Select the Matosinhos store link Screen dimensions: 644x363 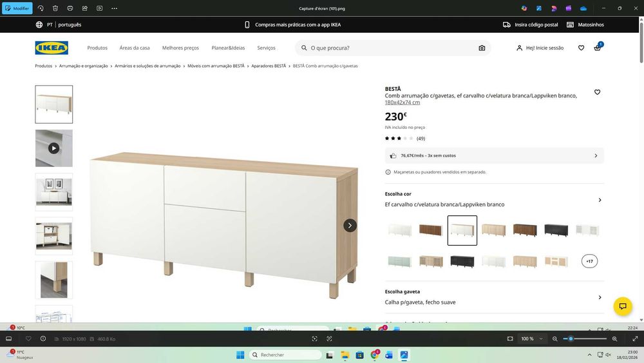click(585, 25)
